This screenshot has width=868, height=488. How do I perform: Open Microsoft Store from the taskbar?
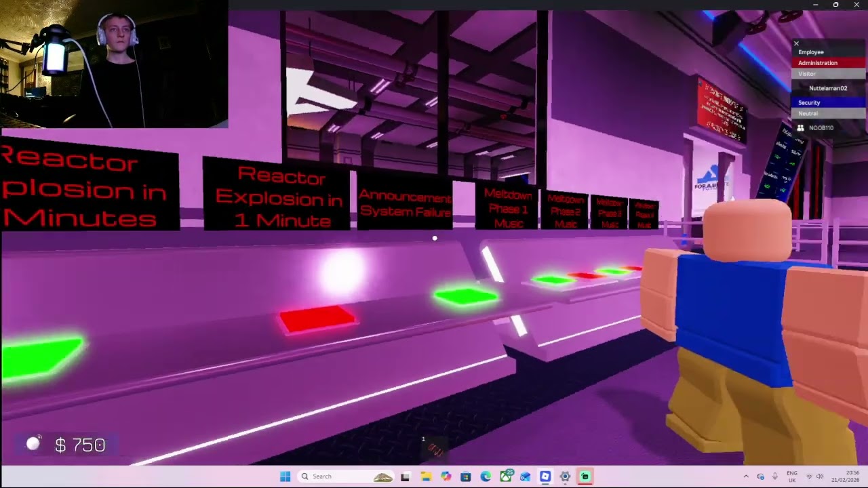tap(466, 476)
